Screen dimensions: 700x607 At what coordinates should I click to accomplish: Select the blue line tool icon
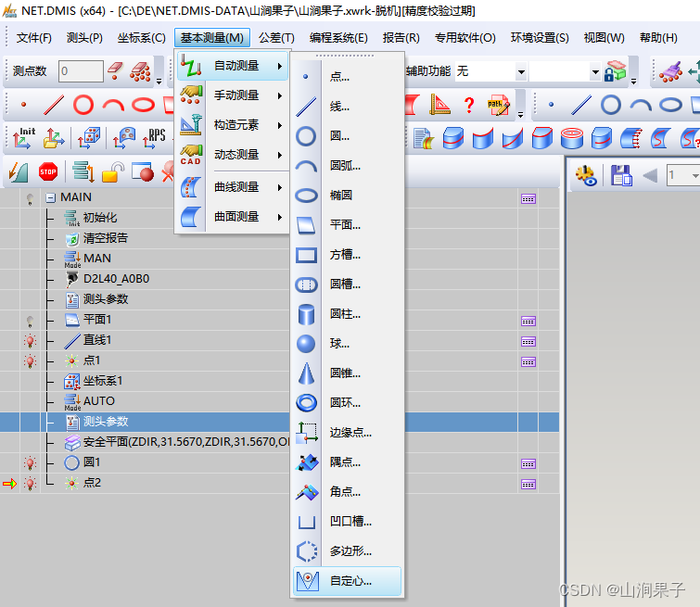[581, 106]
